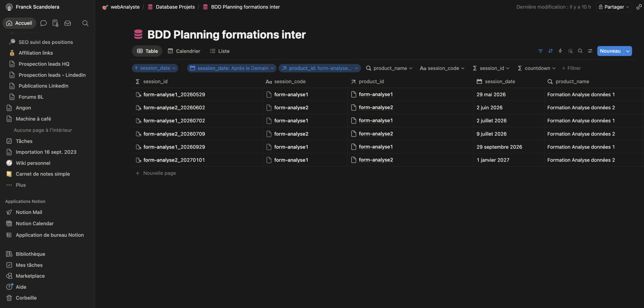Screen dimensions: 644x308
Task: Click the database search magnifier icon
Action: pos(580,51)
